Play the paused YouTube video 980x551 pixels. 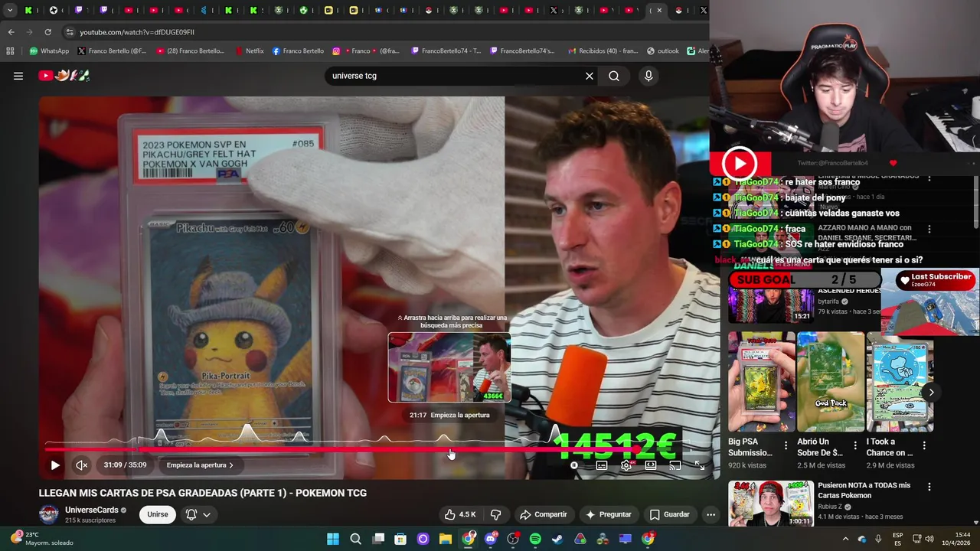[55, 465]
